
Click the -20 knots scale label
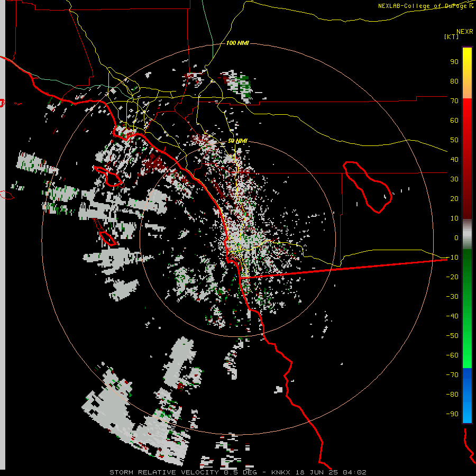(452, 277)
